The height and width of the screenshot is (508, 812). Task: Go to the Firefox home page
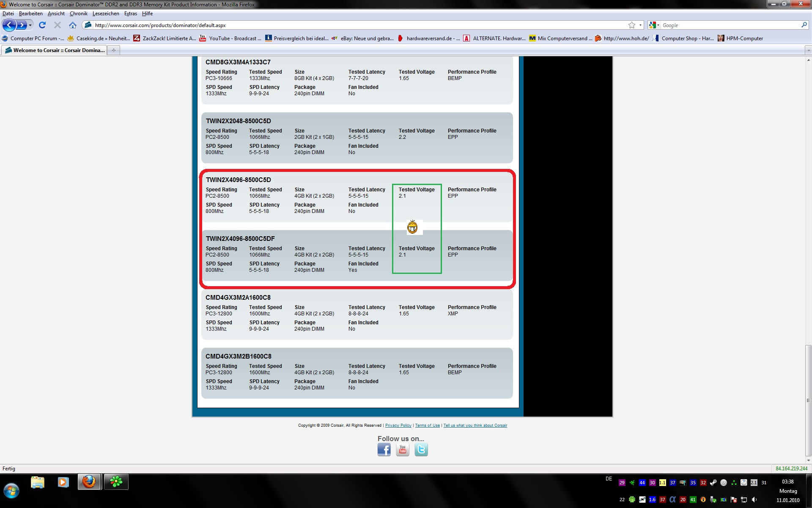(73, 25)
